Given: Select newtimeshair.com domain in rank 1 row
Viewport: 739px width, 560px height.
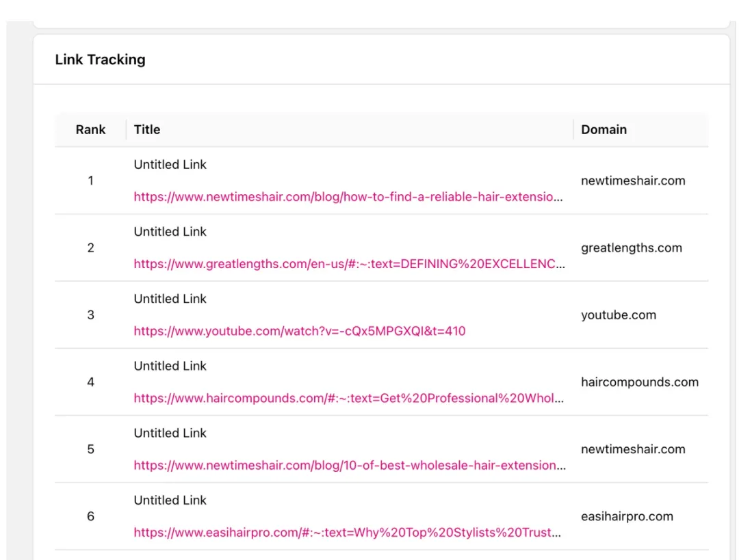Looking at the screenshot, I should pyautogui.click(x=632, y=181).
